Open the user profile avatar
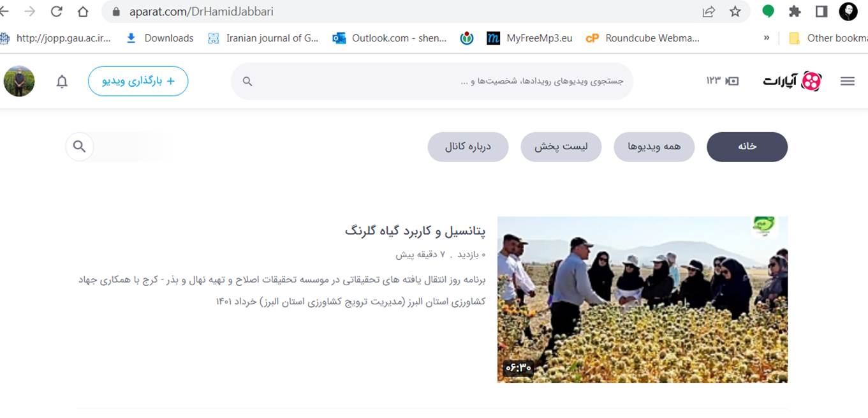Screen dimensions: 868x418 click(19, 81)
